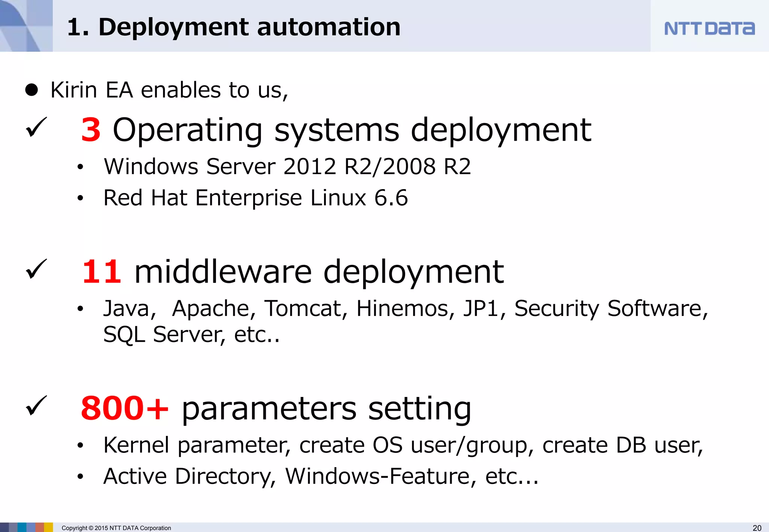Click 'Windows Server 2012 R2/2008 R2' bullet
This screenshot has height=532, width=769.
[x=287, y=167]
